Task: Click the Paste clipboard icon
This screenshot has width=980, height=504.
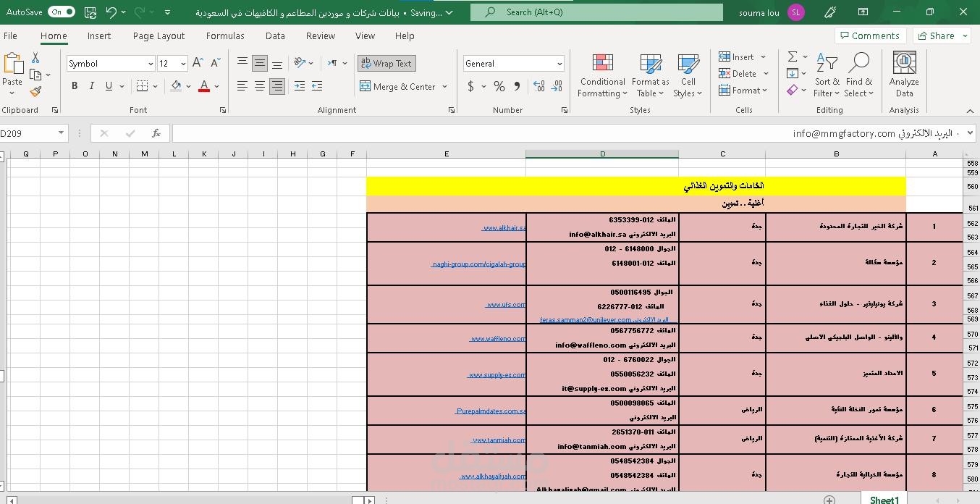Action: (12, 64)
